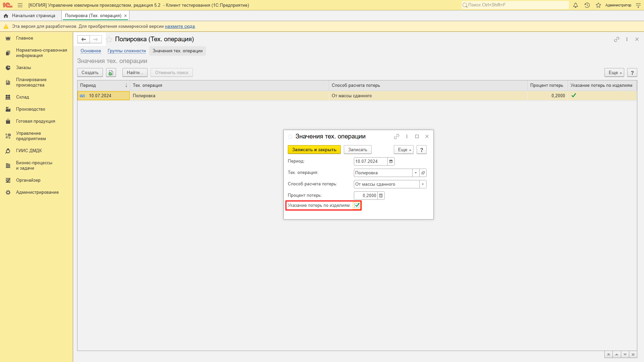This screenshot has width=644, height=362.
Task: Open the list's Еще dropdown
Action: tap(614, 72)
